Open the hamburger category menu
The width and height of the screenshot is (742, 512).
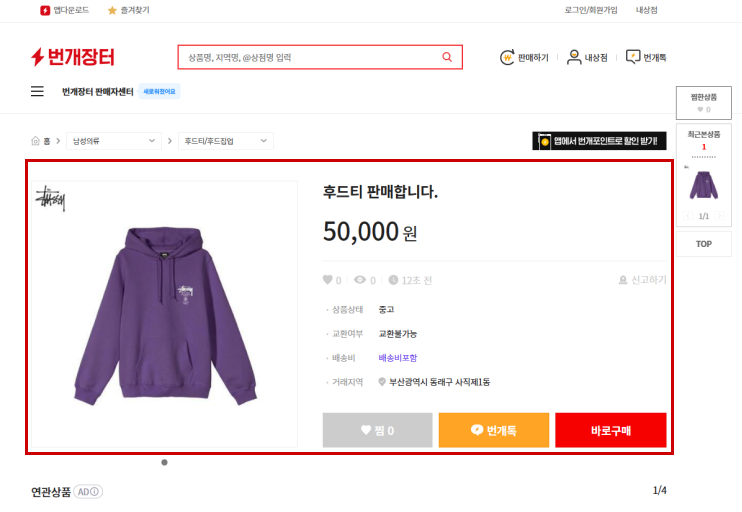(x=37, y=91)
